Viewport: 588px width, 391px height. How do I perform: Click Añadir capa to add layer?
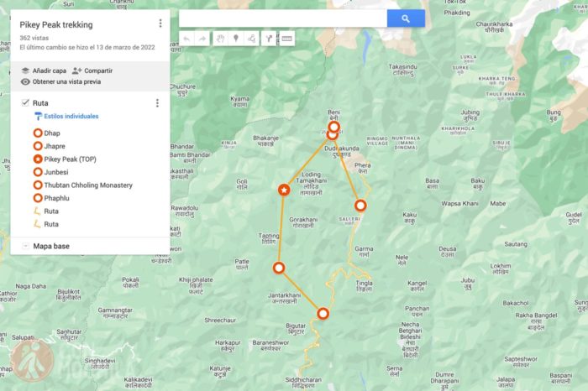(x=44, y=70)
